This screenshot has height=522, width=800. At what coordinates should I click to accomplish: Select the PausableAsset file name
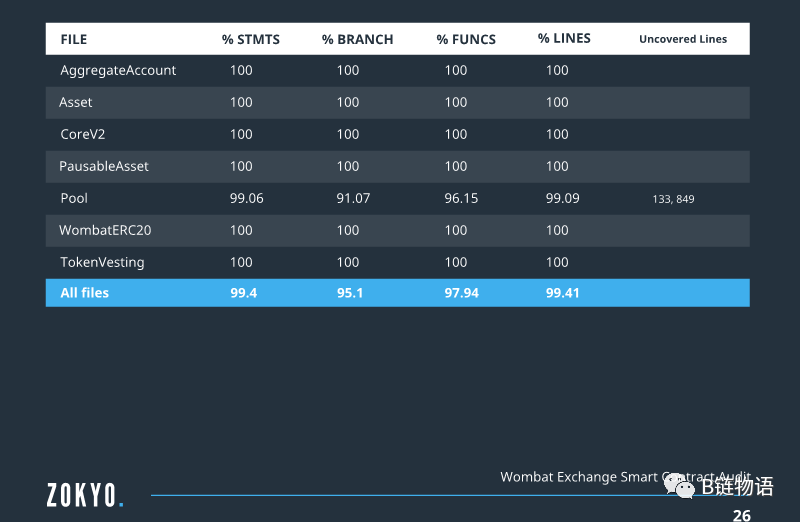click(104, 166)
